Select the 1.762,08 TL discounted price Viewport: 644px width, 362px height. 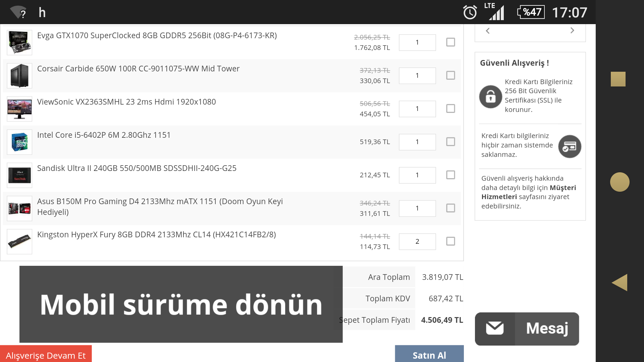372,48
